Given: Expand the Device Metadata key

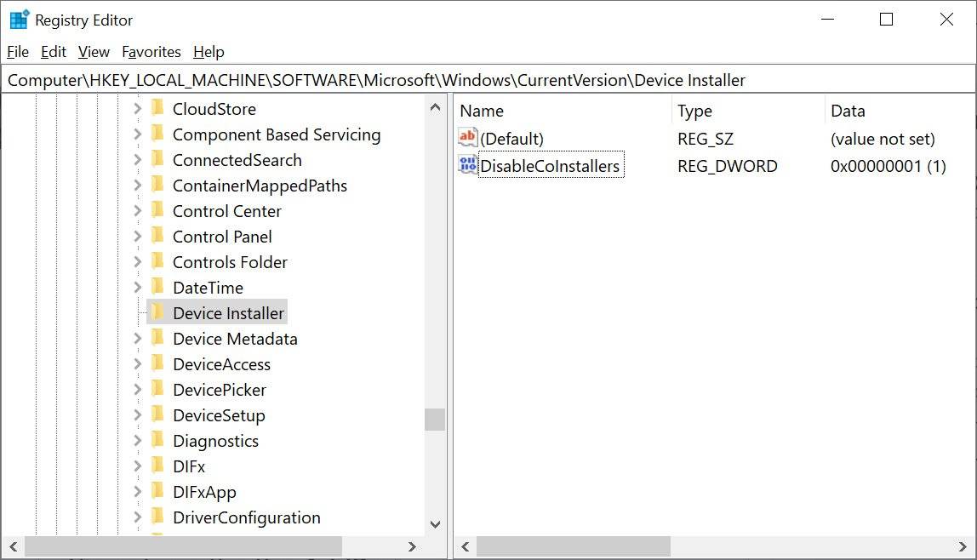Looking at the screenshot, I should 138,338.
